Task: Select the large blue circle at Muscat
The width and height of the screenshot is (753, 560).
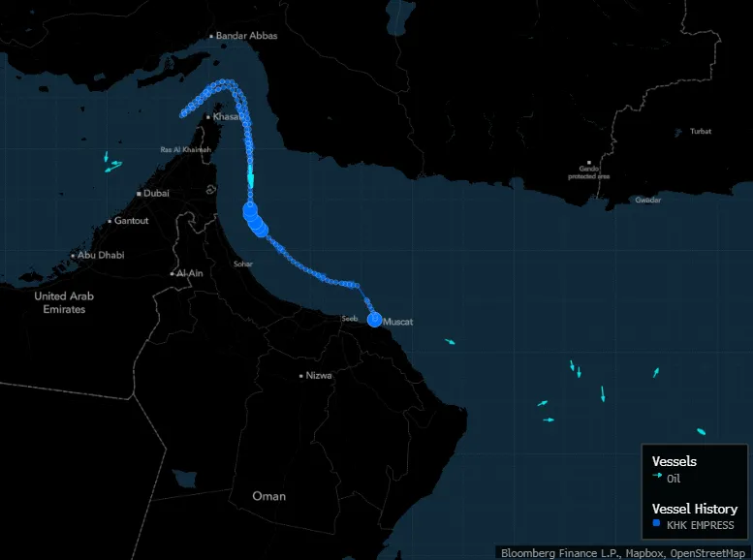Action: (x=374, y=321)
